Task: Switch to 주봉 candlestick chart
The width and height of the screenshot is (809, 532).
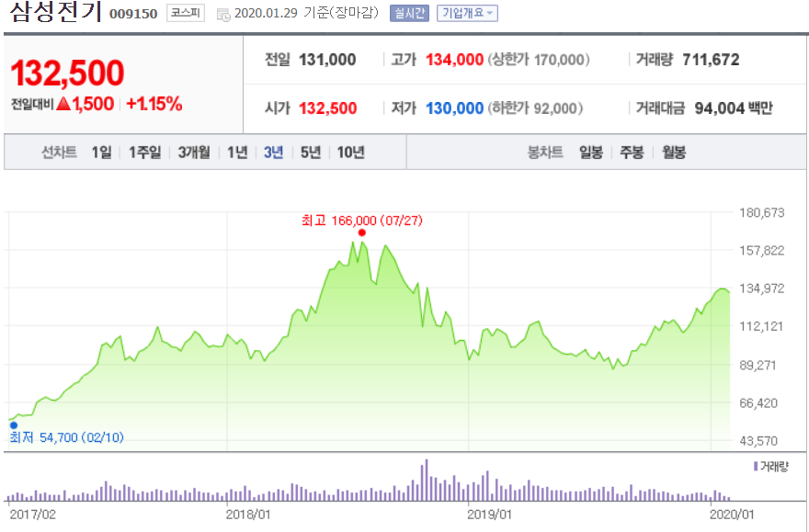Action: (x=632, y=153)
